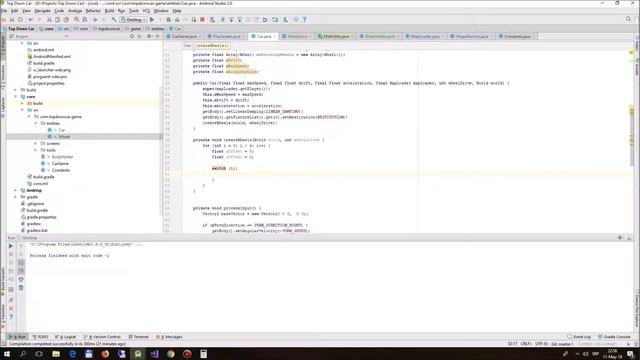Open the Desktop run configuration dropdown
Screen dimensions: 640x360
[x=133, y=20]
